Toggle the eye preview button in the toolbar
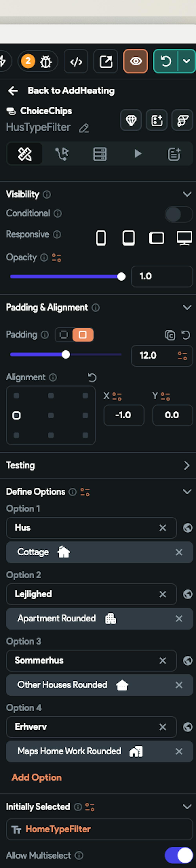The width and height of the screenshot is (196, 868). coord(136,61)
